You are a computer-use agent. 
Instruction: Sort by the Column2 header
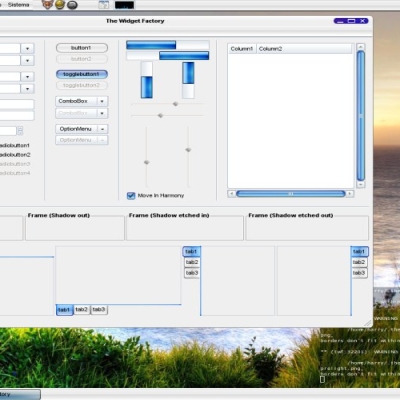[304, 49]
